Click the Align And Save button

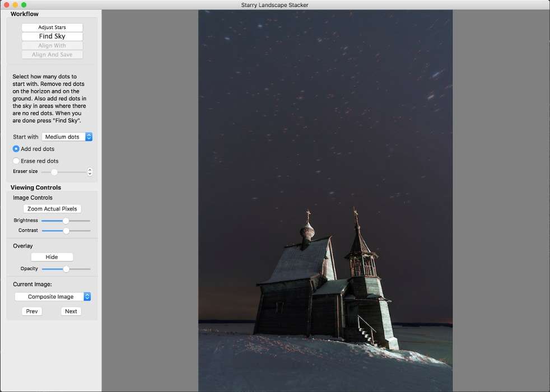pos(52,54)
